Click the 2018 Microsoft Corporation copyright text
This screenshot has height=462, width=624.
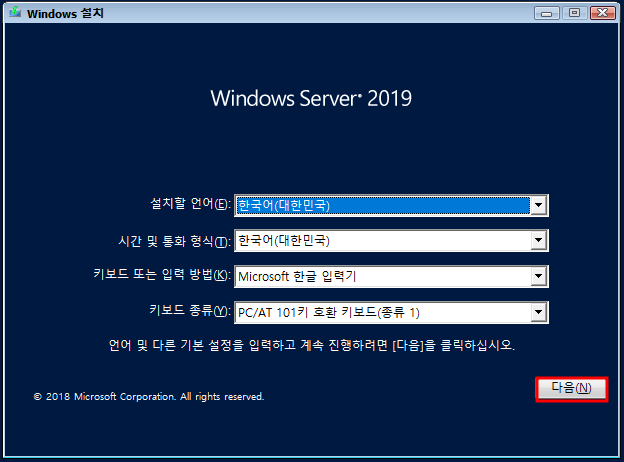(149, 396)
